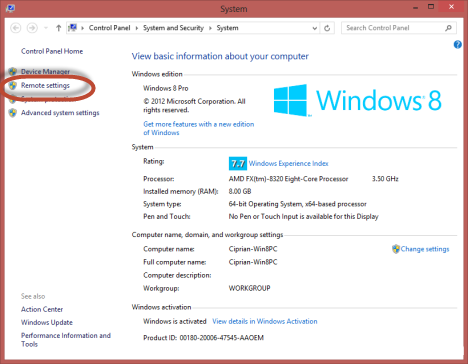Open Device Manager link
The width and height of the screenshot is (468, 364).
[45, 72]
